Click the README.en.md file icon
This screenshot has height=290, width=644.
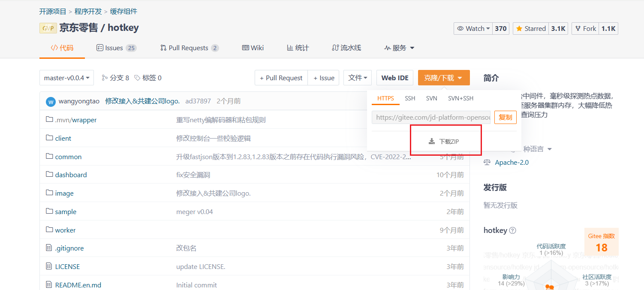tap(49, 285)
